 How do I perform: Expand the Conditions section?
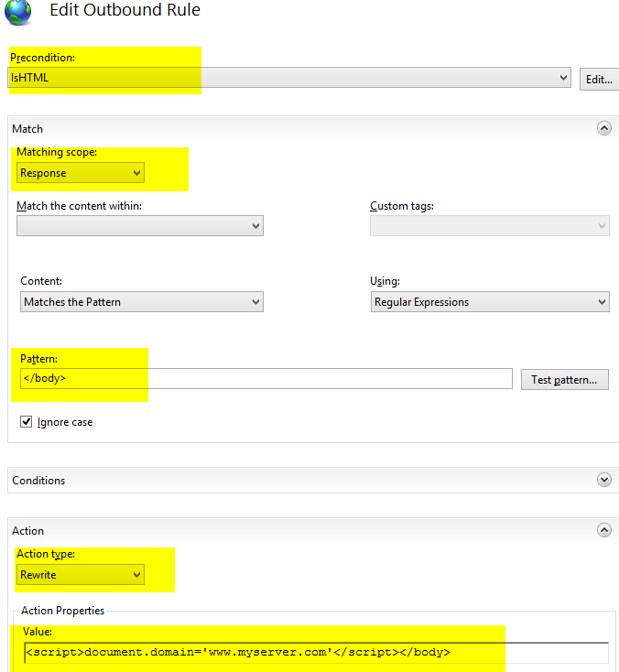[604, 480]
